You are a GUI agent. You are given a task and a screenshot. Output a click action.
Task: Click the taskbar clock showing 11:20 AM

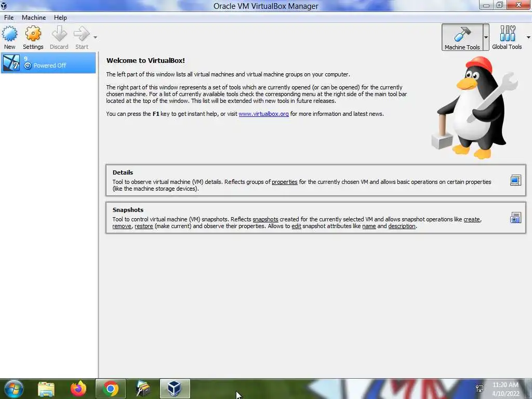[x=505, y=389]
